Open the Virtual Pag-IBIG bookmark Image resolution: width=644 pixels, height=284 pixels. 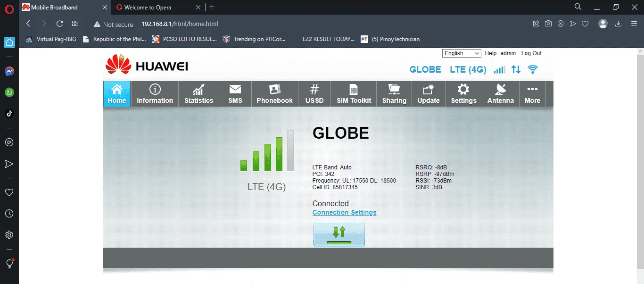[51, 39]
